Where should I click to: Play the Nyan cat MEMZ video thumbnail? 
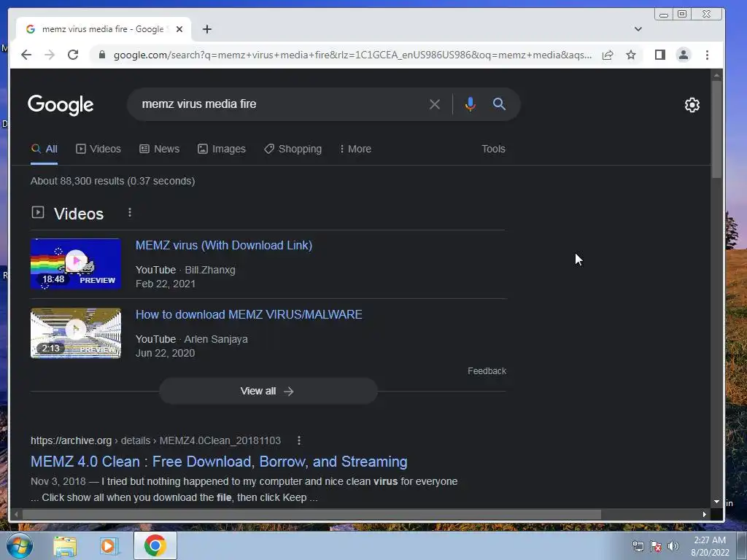(76, 264)
